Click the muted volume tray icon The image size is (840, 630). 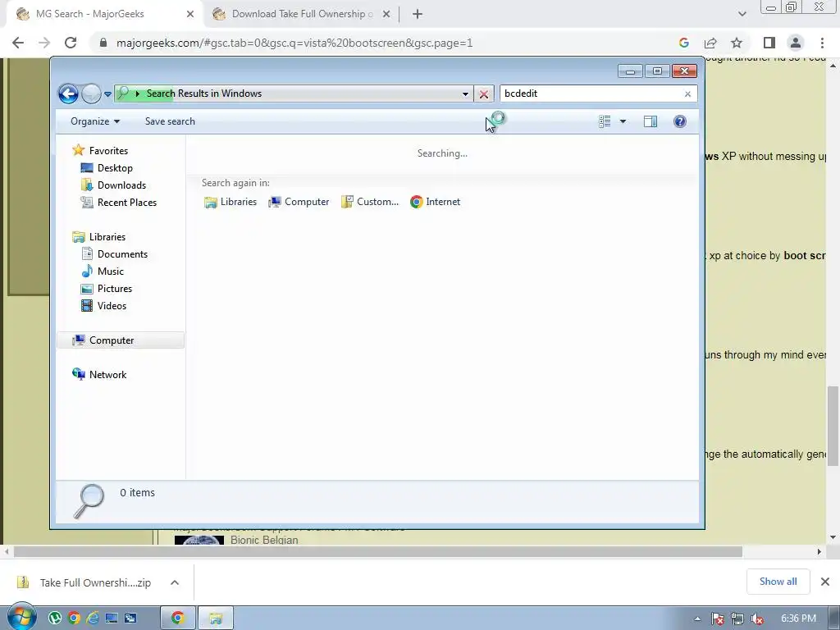point(757,619)
